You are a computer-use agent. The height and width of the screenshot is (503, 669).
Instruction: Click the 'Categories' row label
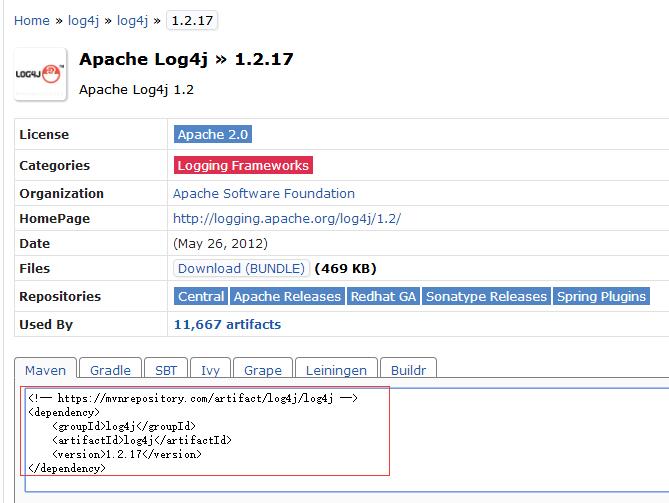55,165
